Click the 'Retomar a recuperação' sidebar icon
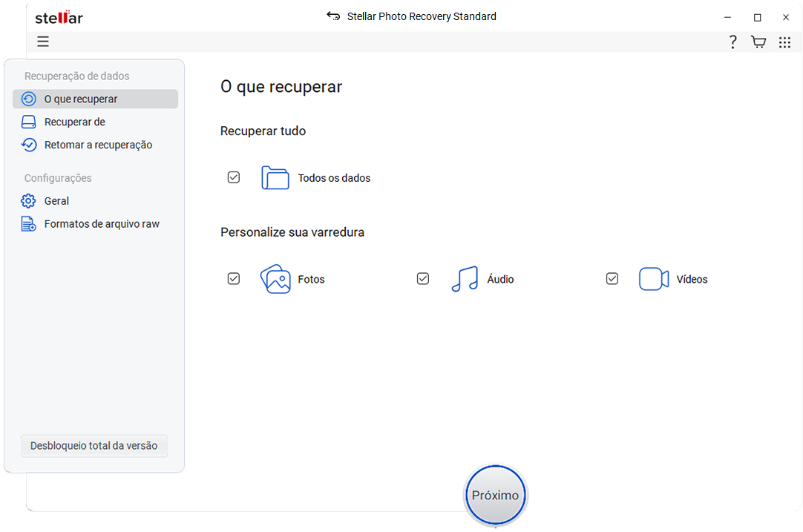 point(29,145)
